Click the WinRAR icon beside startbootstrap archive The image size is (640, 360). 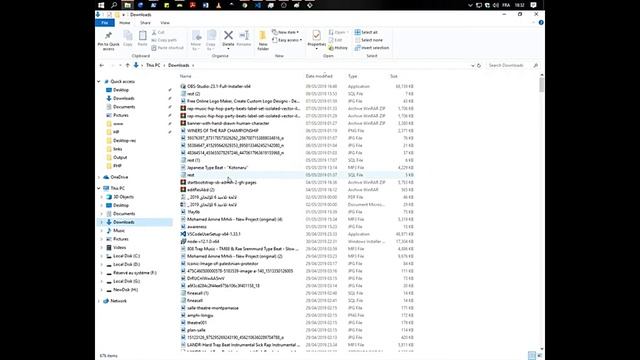click(183, 182)
